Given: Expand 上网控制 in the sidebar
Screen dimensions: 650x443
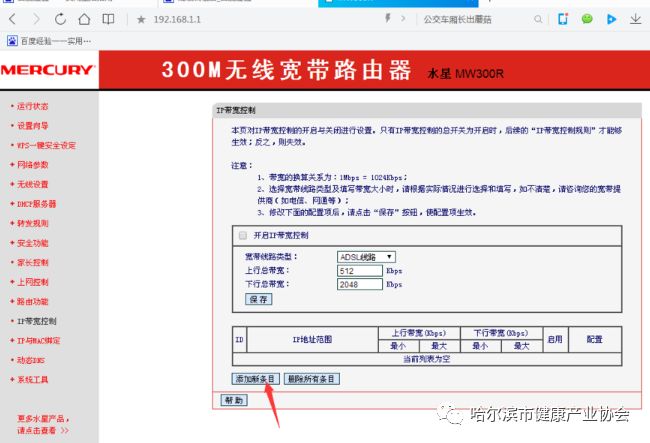Looking at the screenshot, I should [x=32, y=282].
